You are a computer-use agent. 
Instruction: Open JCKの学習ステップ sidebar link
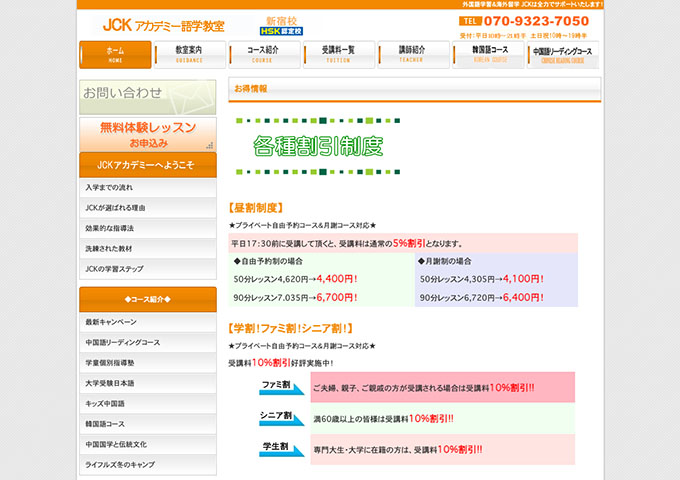[148, 269]
